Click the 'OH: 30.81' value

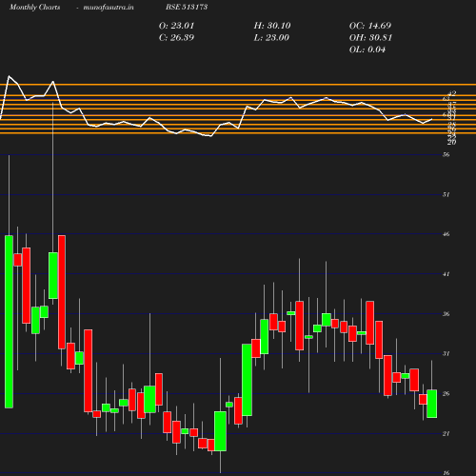pos(370,38)
